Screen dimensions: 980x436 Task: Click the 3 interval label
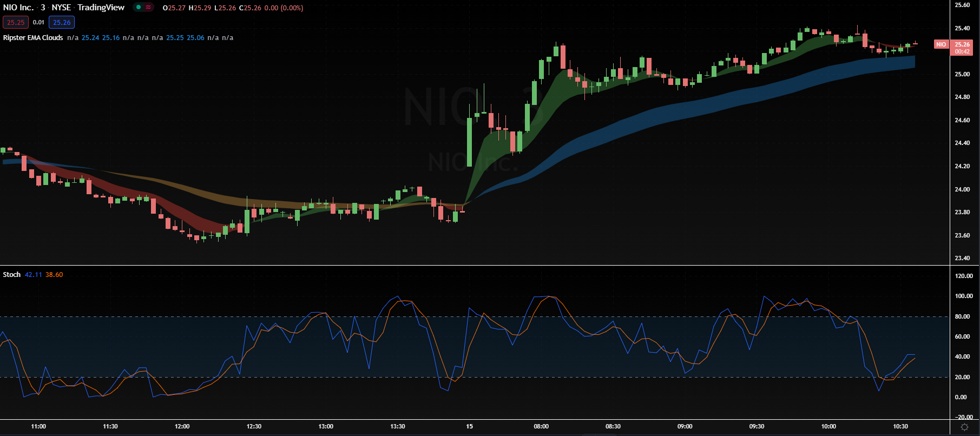click(43, 8)
